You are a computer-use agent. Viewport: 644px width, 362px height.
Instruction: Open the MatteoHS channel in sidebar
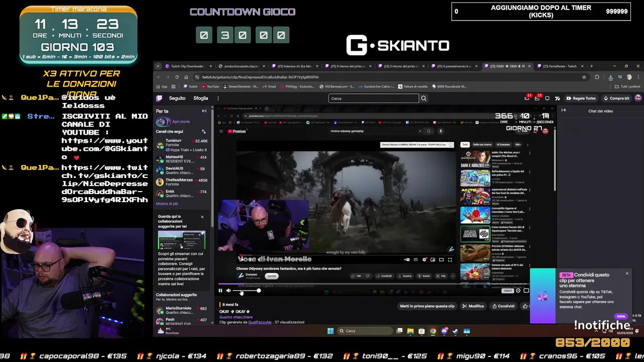(182, 159)
